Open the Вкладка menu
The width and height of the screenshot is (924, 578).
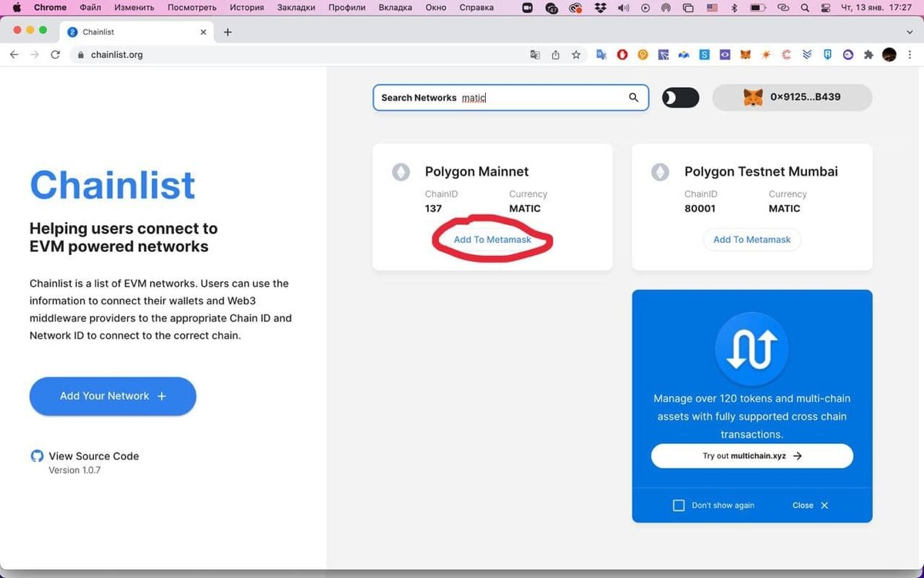(395, 8)
